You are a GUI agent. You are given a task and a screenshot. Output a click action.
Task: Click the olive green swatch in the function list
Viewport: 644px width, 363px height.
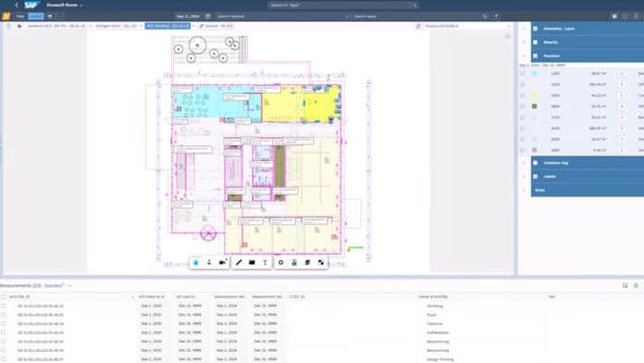[x=534, y=106]
